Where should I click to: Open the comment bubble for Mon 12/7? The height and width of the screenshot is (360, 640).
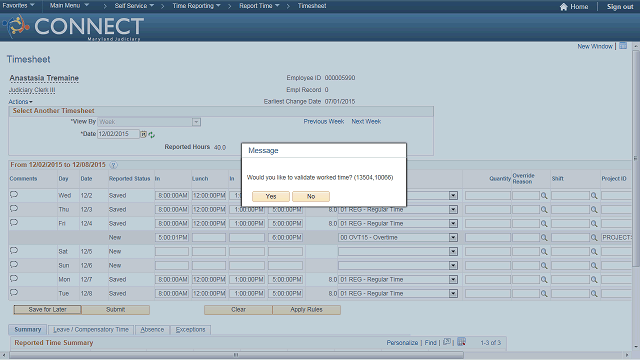(14, 279)
